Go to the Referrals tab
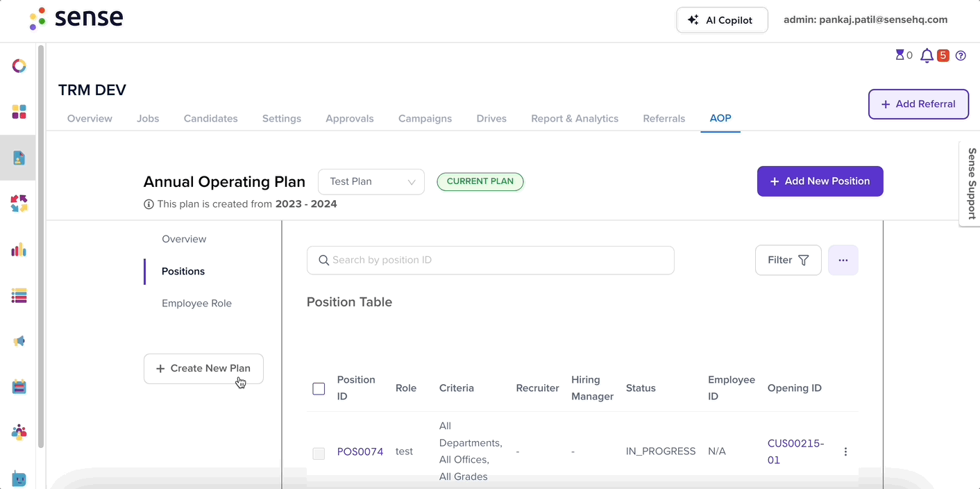The image size is (980, 489). (x=664, y=119)
